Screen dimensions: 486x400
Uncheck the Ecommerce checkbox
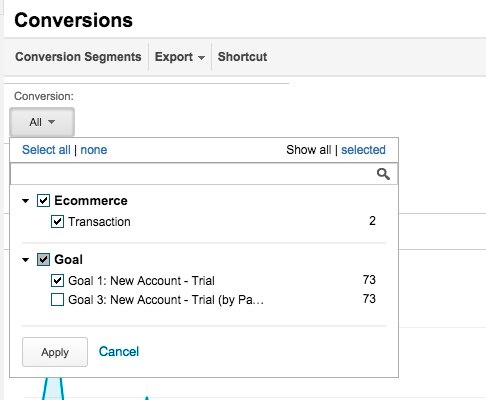(x=43, y=201)
